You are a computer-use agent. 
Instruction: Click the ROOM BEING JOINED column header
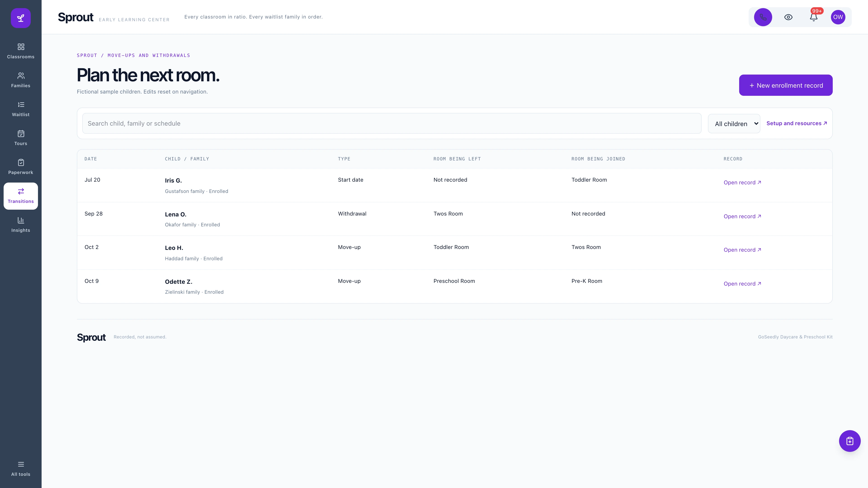(598, 159)
